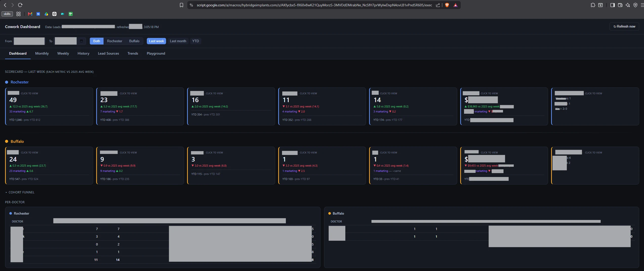Open the Playground tab
The height and width of the screenshot is (271, 644).
(x=156, y=53)
